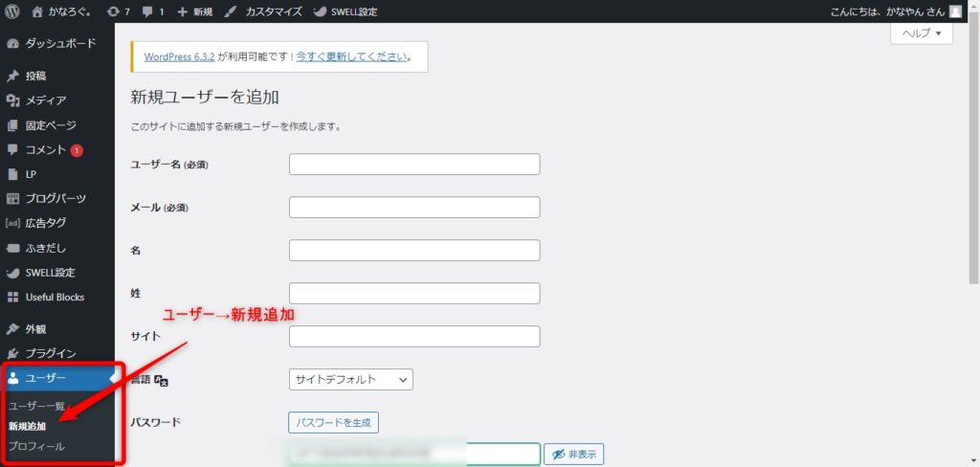Click the WordPress logo icon
Image resolution: width=980 pixels, height=467 pixels.
(x=13, y=11)
